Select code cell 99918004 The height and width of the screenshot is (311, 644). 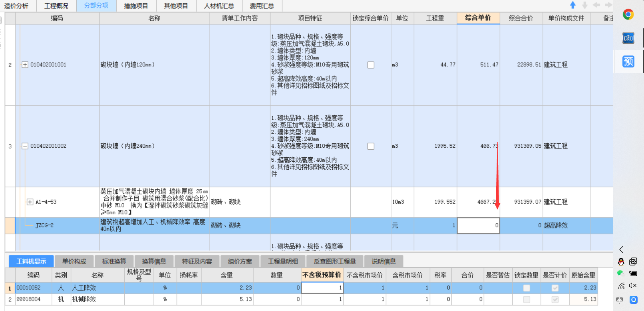[34, 299]
